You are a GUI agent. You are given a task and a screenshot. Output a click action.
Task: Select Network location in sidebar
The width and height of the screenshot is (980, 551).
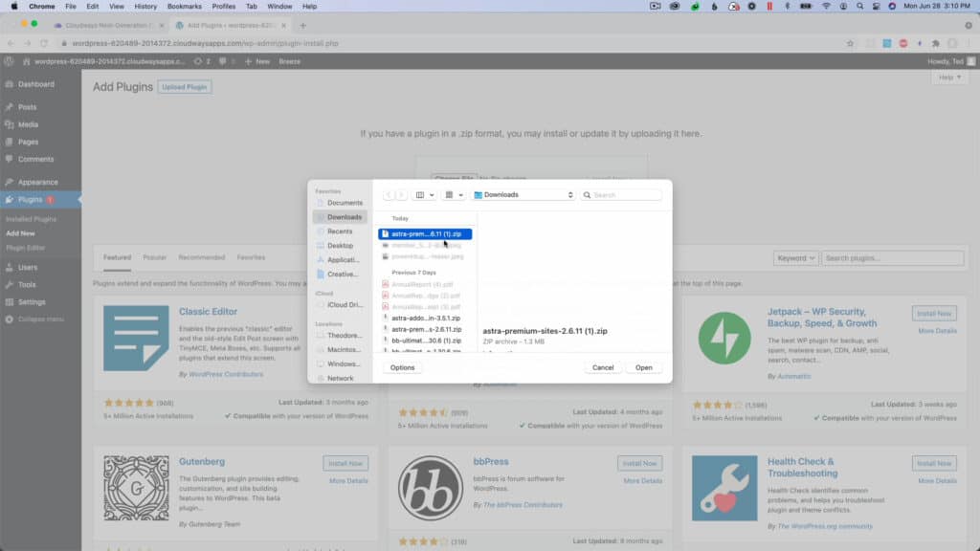pyautogui.click(x=340, y=379)
